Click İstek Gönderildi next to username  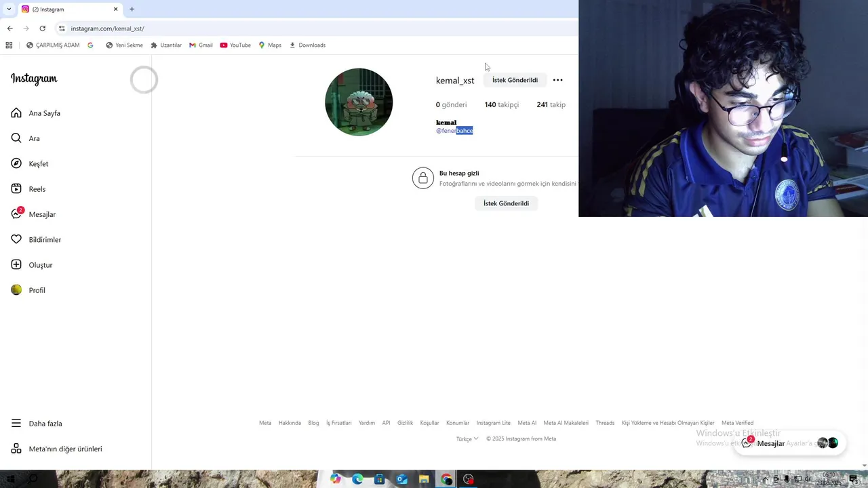pos(515,80)
